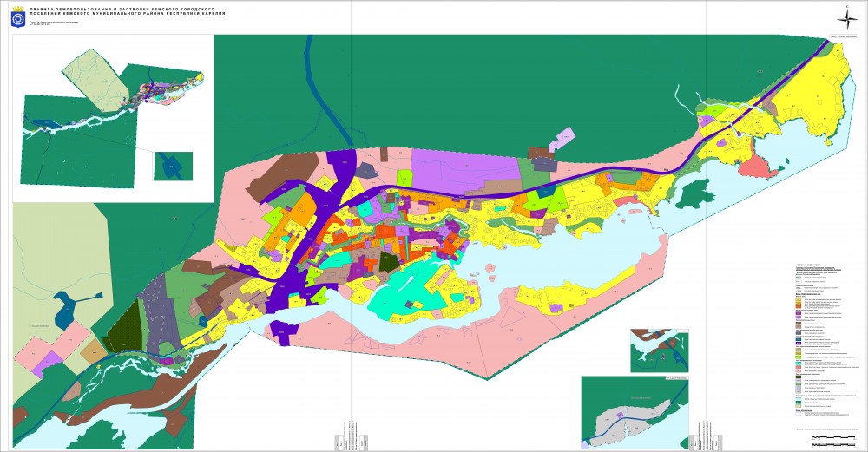868x452 pixels.
Task: Click the pale blue bay water area
Action: pos(556,260)
